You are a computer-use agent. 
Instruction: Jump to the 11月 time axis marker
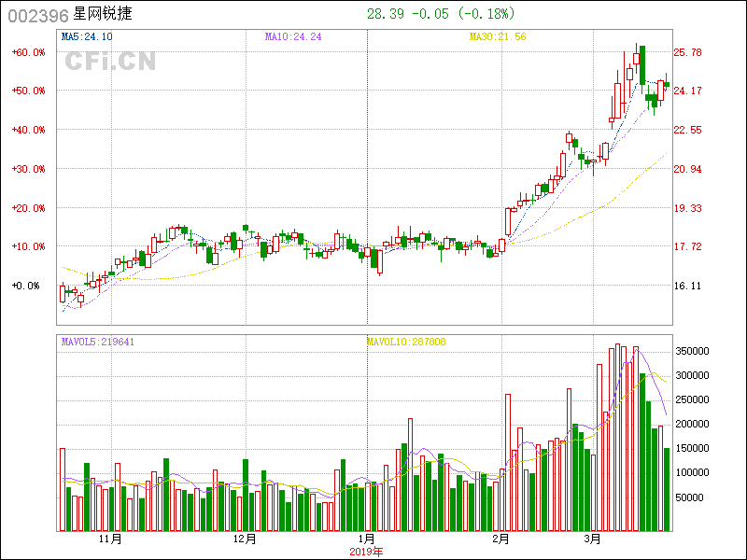point(109,539)
